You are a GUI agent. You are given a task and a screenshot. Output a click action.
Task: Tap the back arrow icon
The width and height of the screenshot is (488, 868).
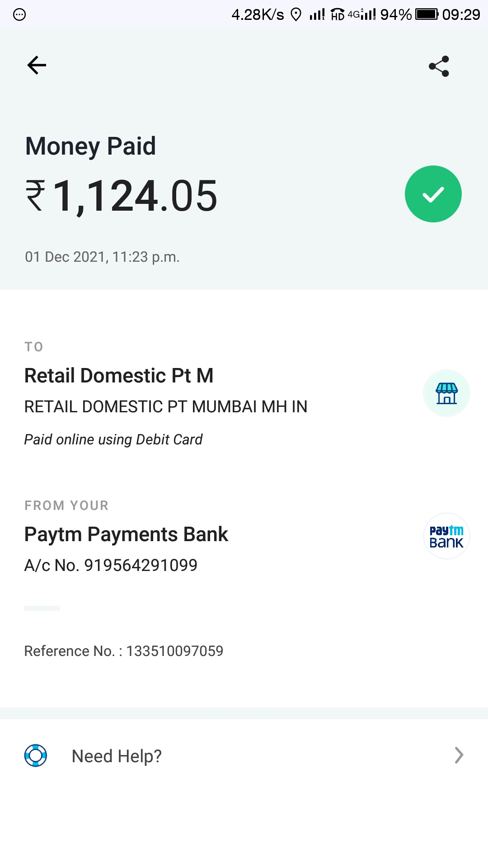click(37, 66)
